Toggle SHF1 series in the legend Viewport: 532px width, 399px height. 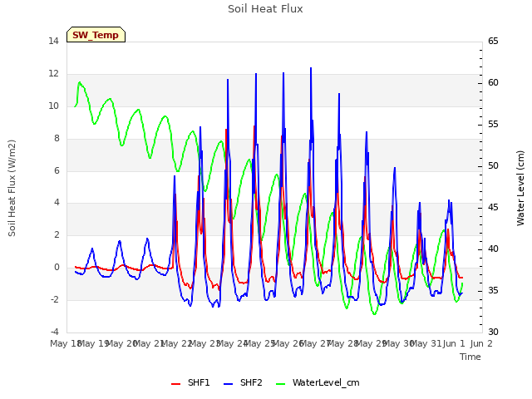[190, 382]
